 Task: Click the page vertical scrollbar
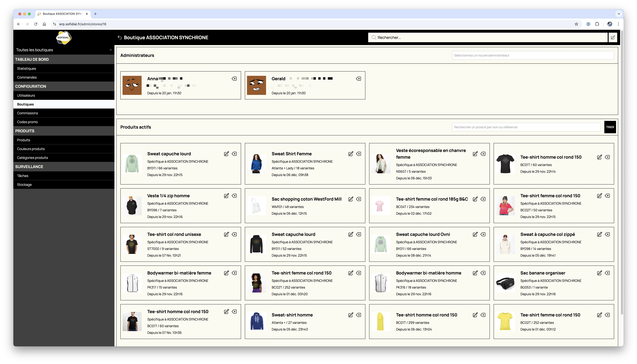tap(622, 172)
